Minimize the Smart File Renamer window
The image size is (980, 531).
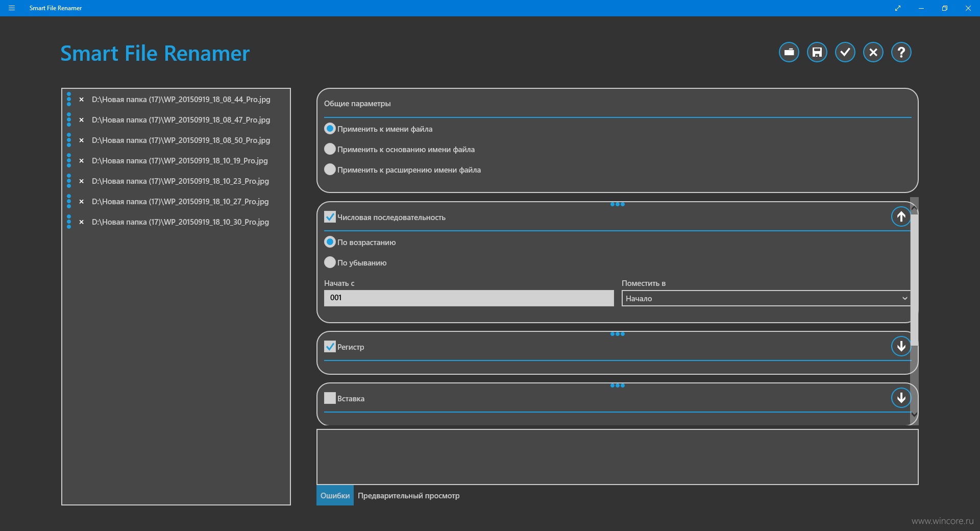click(x=921, y=8)
